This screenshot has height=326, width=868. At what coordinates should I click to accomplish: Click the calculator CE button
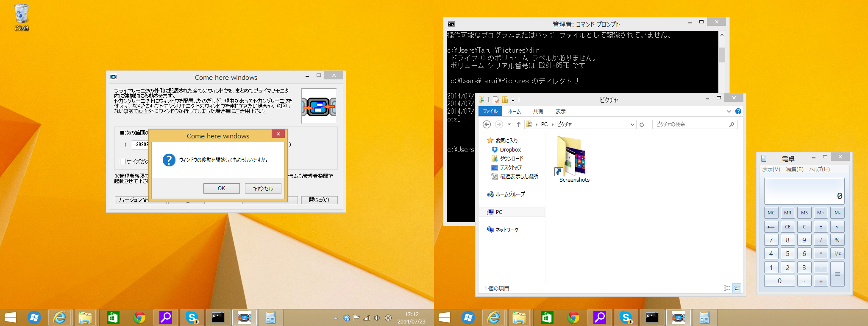click(787, 227)
